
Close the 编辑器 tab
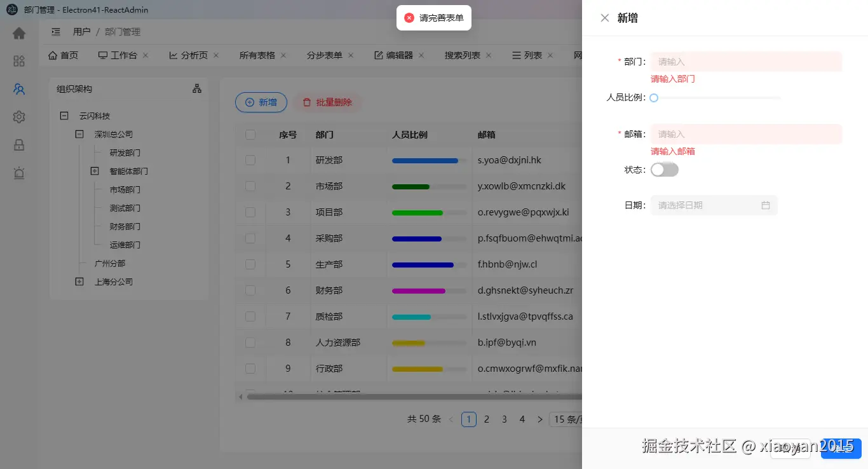(x=421, y=55)
